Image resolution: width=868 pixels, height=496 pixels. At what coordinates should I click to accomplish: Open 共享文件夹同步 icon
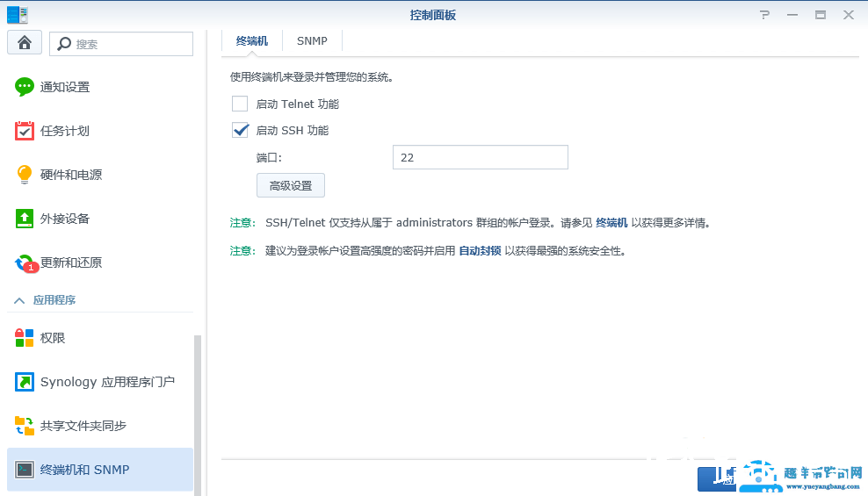pos(24,425)
